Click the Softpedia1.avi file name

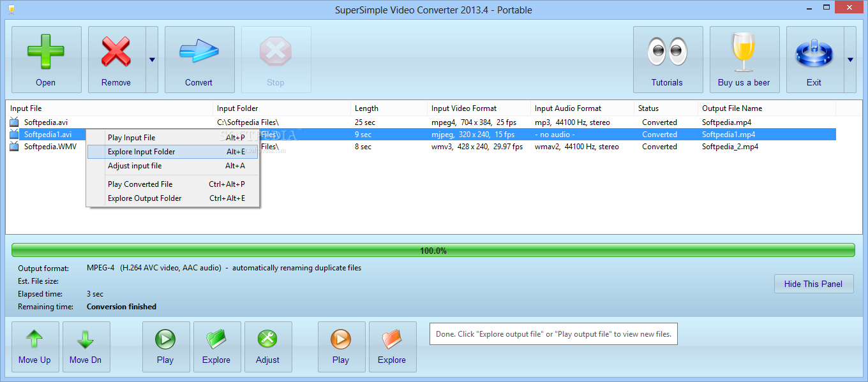tap(48, 134)
